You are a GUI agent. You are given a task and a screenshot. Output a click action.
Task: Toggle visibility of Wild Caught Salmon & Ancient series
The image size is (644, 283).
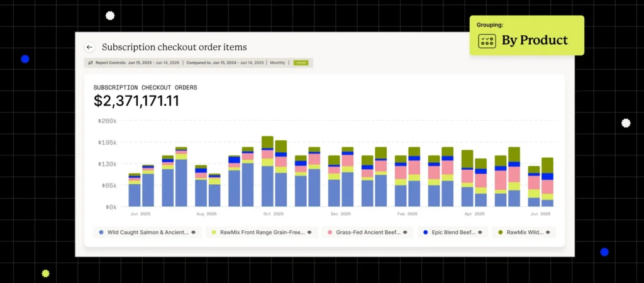click(194, 233)
